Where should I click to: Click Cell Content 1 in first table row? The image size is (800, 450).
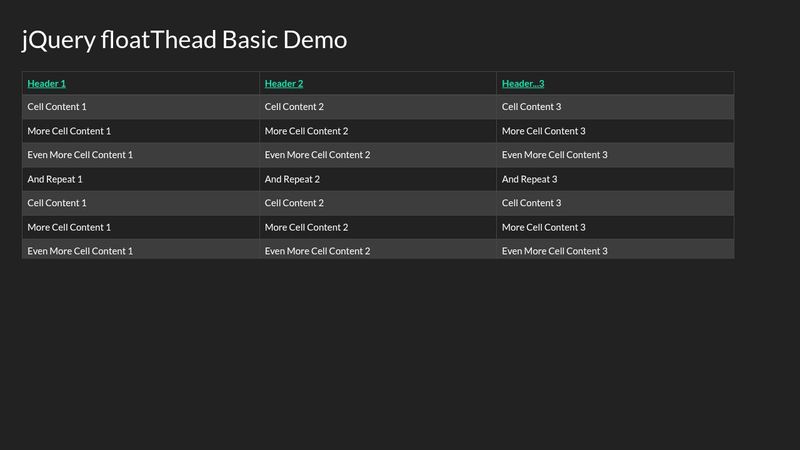point(57,107)
